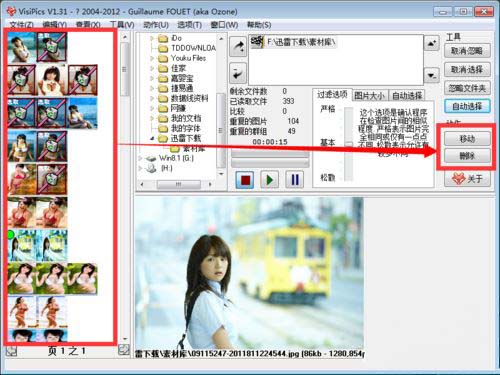Expand the Win8.1 (G:) drive node
500x375 pixels.
point(140,158)
